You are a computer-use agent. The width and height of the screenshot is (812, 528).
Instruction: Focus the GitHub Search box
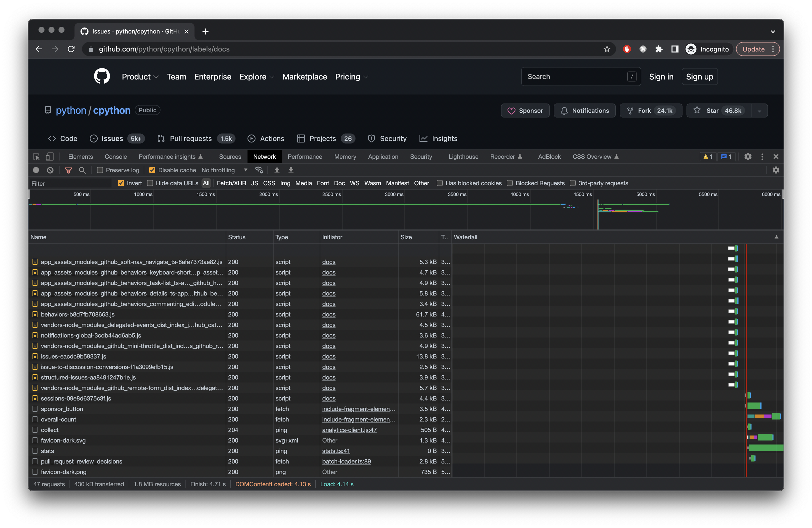click(581, 76)
